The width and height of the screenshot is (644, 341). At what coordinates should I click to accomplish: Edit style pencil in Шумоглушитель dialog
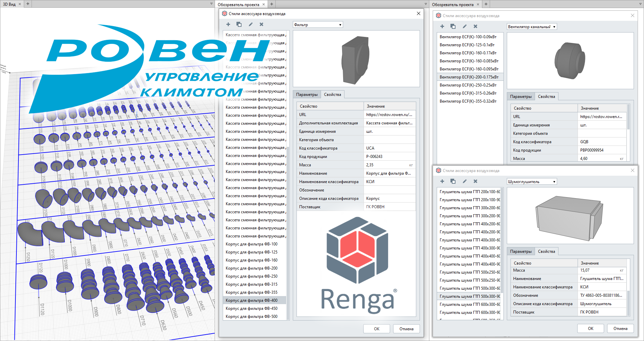pos(465,181)
